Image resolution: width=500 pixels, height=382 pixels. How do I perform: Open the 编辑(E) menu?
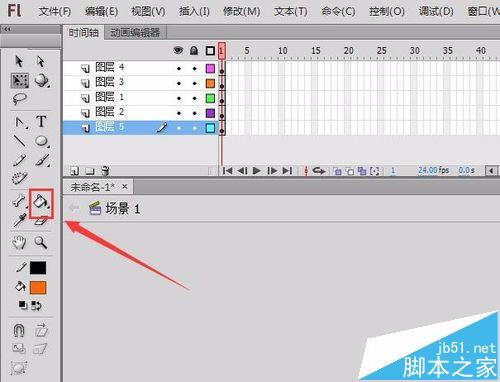(101, 12)
